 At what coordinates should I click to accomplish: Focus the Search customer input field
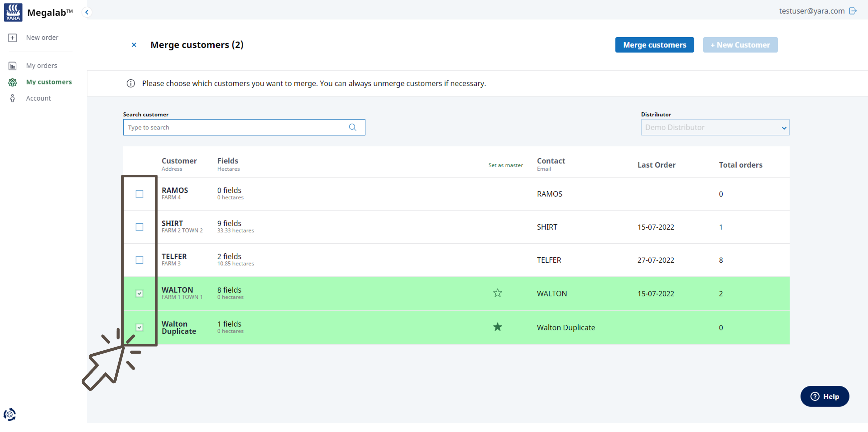(x=236, y=128)
